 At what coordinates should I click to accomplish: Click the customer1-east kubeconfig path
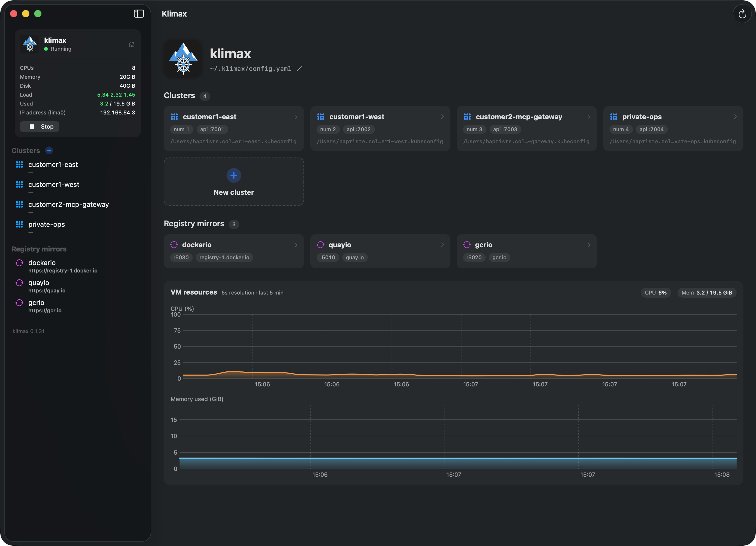233,142
